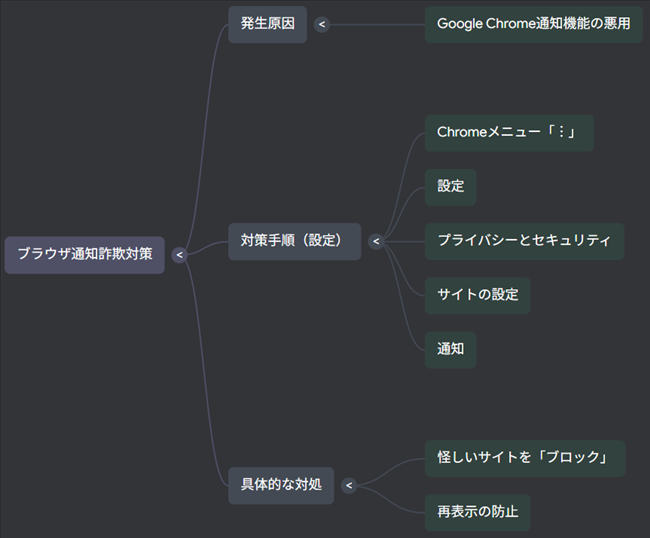Screen dimensions: 650x538
Task: Collapse the ブラウザ通知詐欺対策 root node chevron
Action: 179,255
